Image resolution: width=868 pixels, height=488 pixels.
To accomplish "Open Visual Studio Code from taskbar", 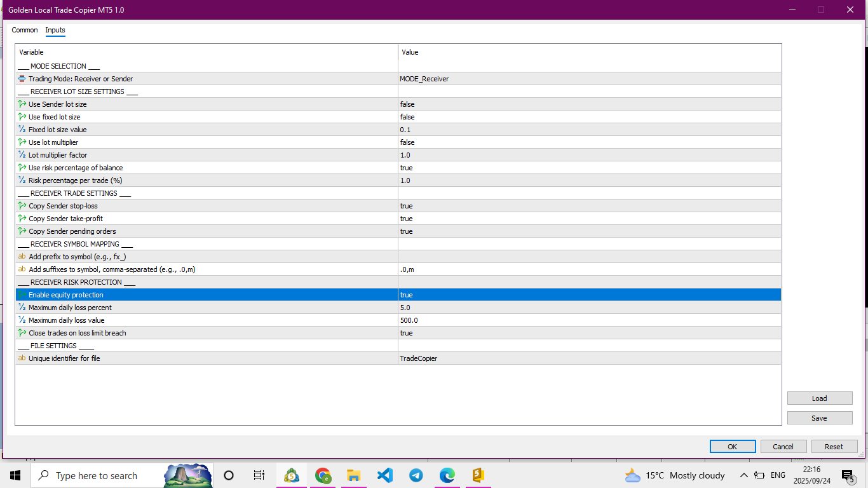I will click(x=385, y=475).
